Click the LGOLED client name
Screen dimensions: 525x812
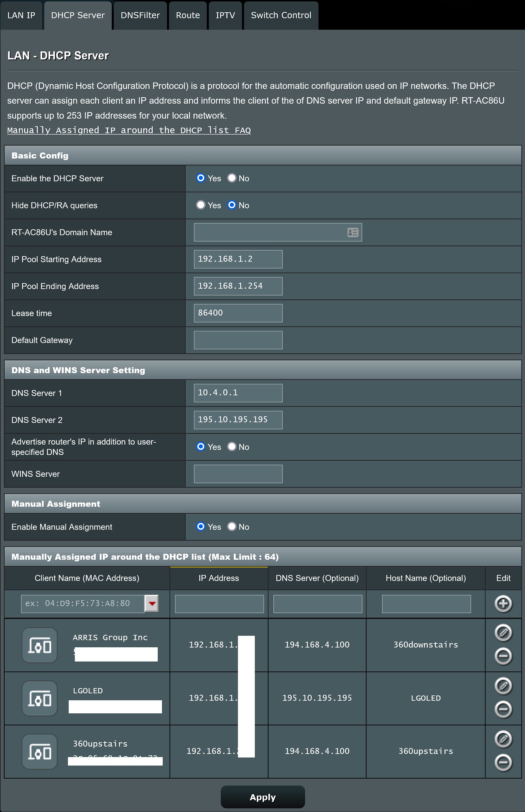(88, 691)
